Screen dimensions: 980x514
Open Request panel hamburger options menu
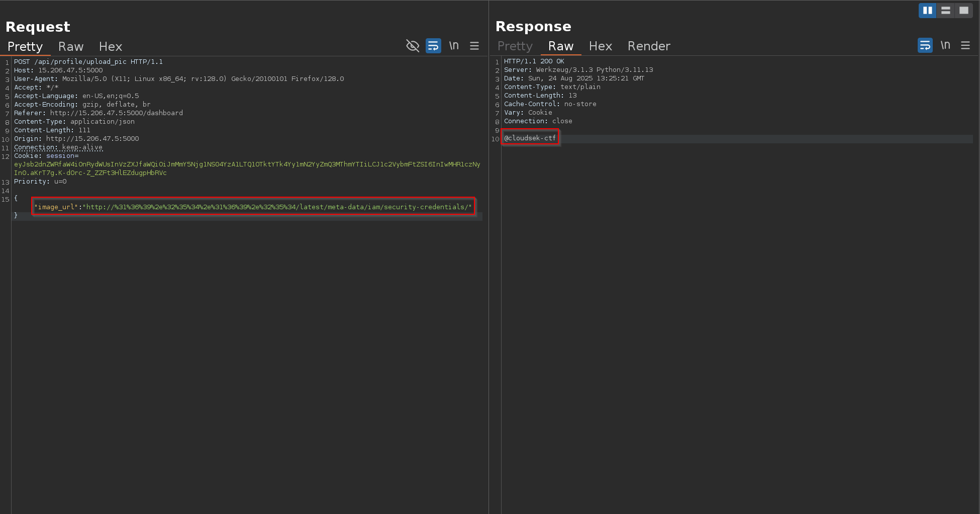coord(474,46)
